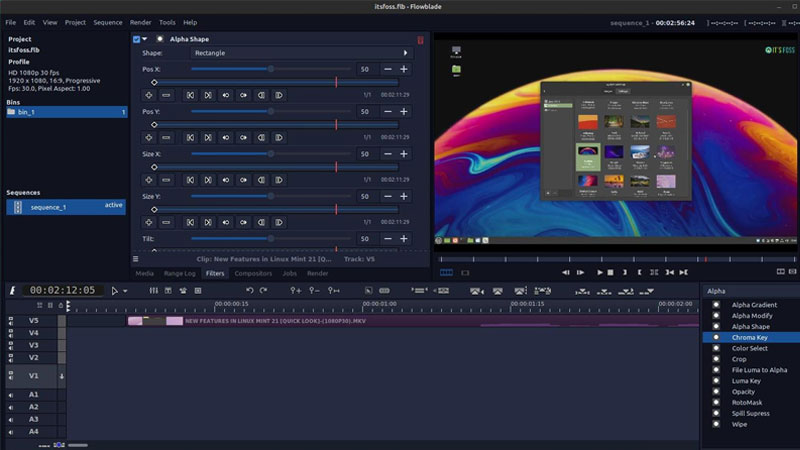Mute video track V5 toggle
Image resolution: width=800 pixels, height=450 pixels.
[x=11, y=320]
